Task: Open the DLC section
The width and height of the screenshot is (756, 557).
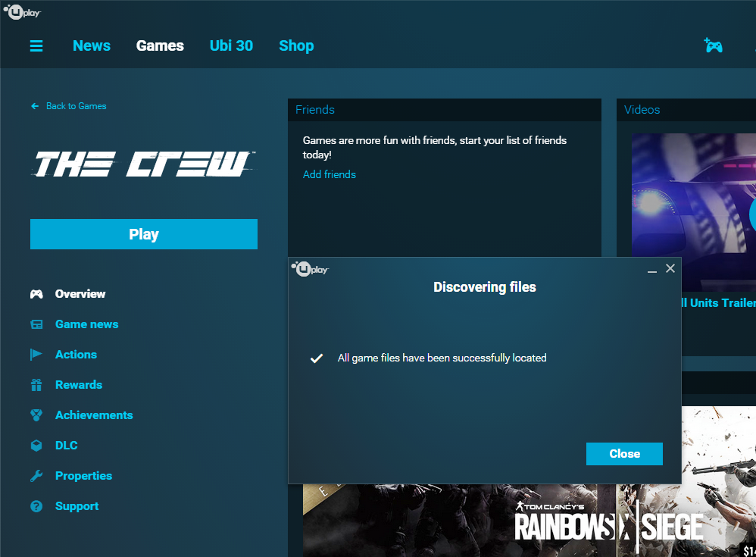Action: 67,446
